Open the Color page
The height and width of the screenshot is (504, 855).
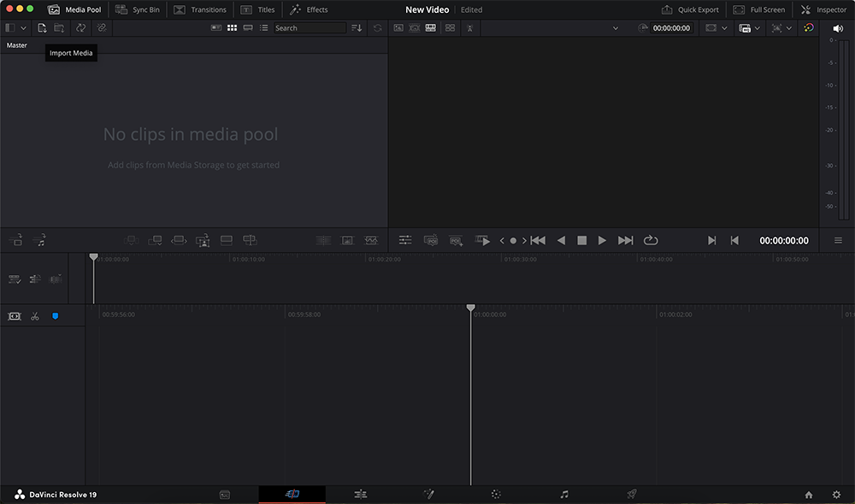pyautogui.click(x=495, y=494)
